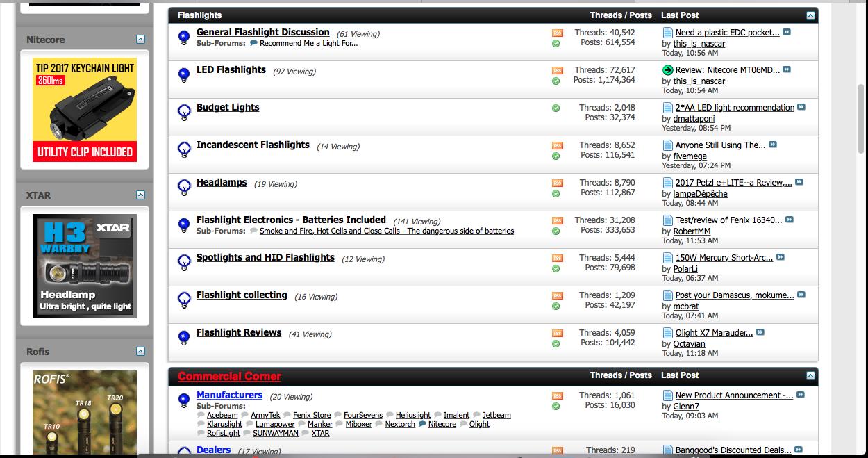This screenshot has width=868, height=458.
Task: Click RSS icon for Spotlights and HID Flashlights
Action: (x=557, y=258)
